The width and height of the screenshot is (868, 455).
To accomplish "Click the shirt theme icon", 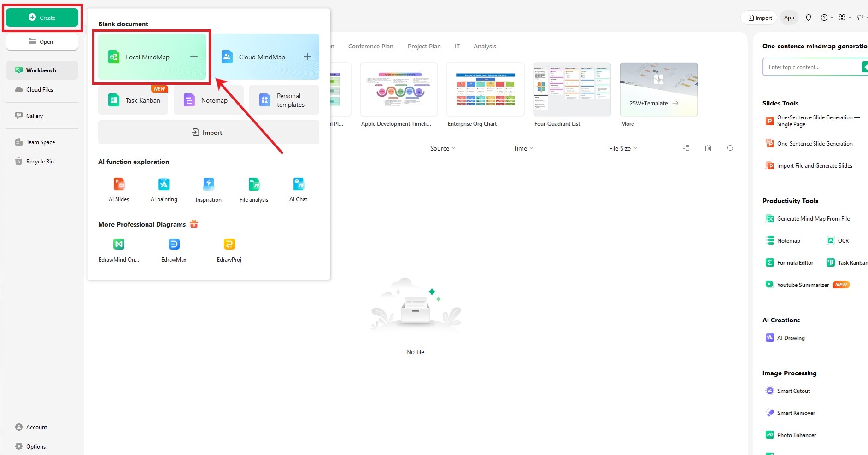I will [860, 17].
